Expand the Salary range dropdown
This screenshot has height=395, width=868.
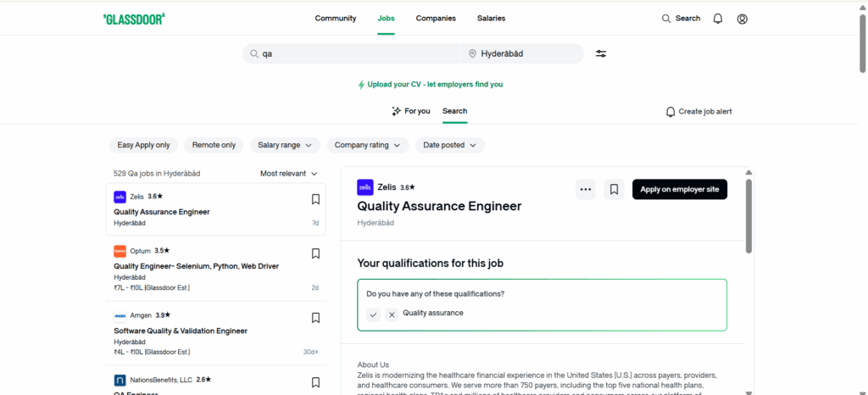click(285, 145)
